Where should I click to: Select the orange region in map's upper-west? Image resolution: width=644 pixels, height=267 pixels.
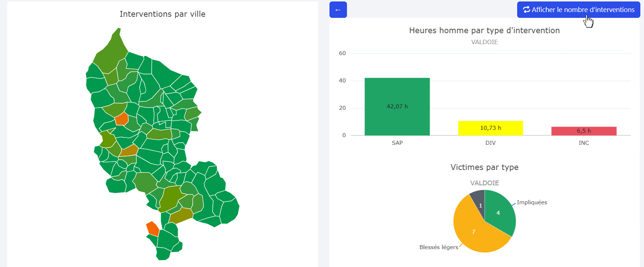(x=121, y=119)
